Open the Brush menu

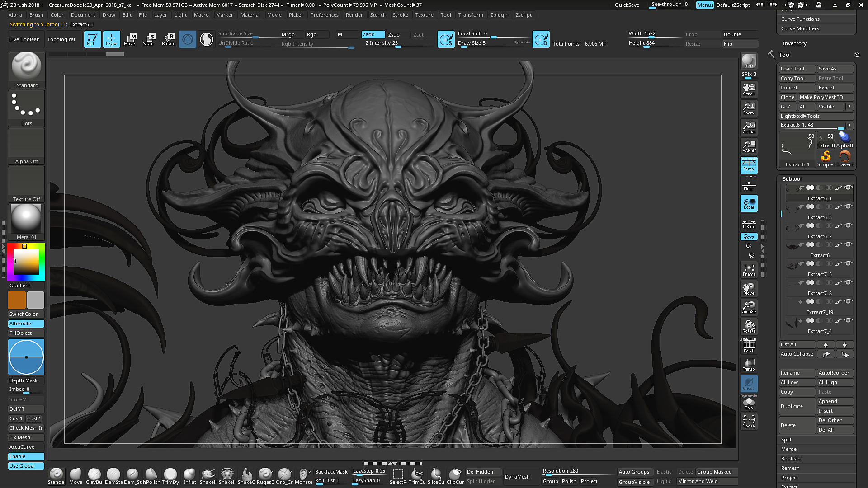tap(36, 15)
